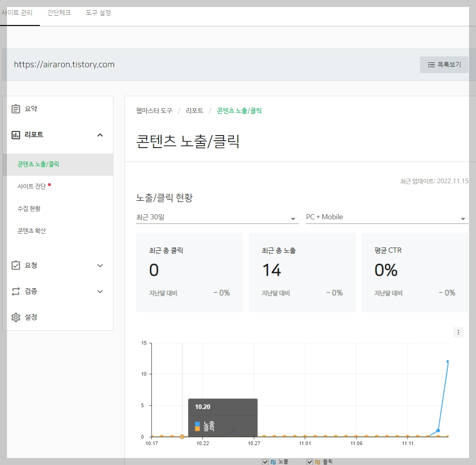The image size is (476, 465).
Task: Click the 최근 총 클릭 card
Action: tap(189, 273)
